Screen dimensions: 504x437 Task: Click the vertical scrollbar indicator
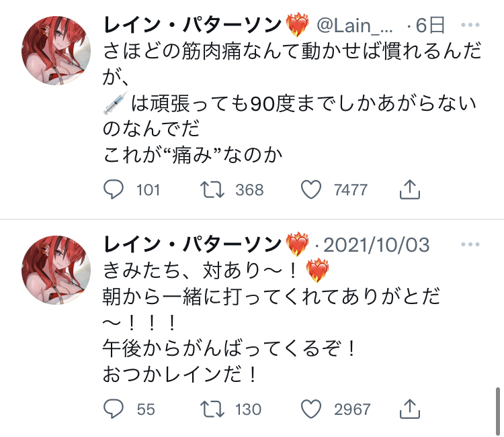tap(497, 411)
